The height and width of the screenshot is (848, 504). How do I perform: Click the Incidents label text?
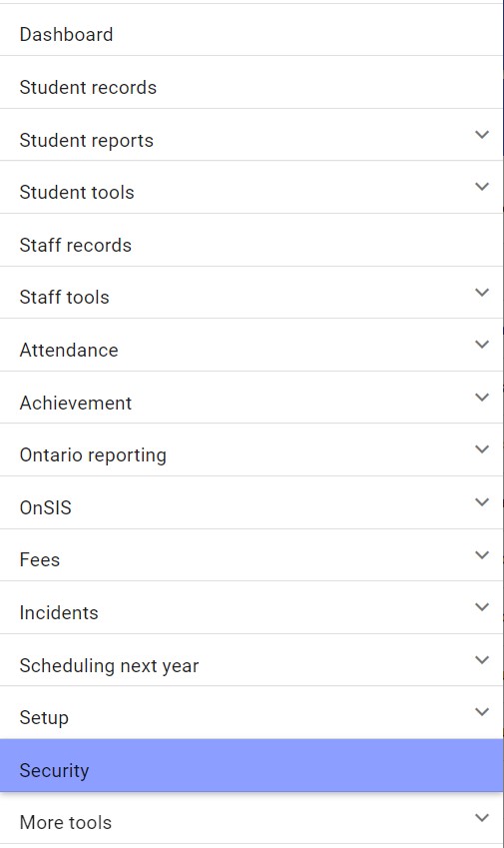pyautogui.click(x=59, y=612)
